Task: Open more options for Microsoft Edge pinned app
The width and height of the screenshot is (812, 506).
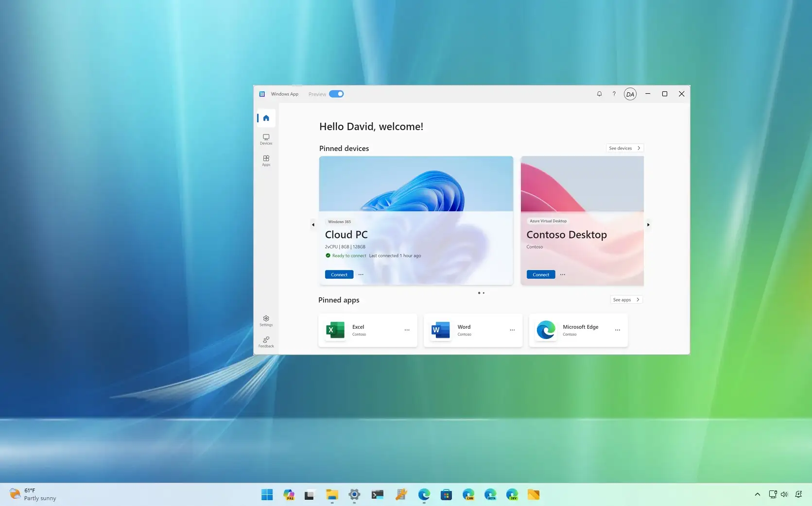Action: pyautogui.click(x=617, y=330)
